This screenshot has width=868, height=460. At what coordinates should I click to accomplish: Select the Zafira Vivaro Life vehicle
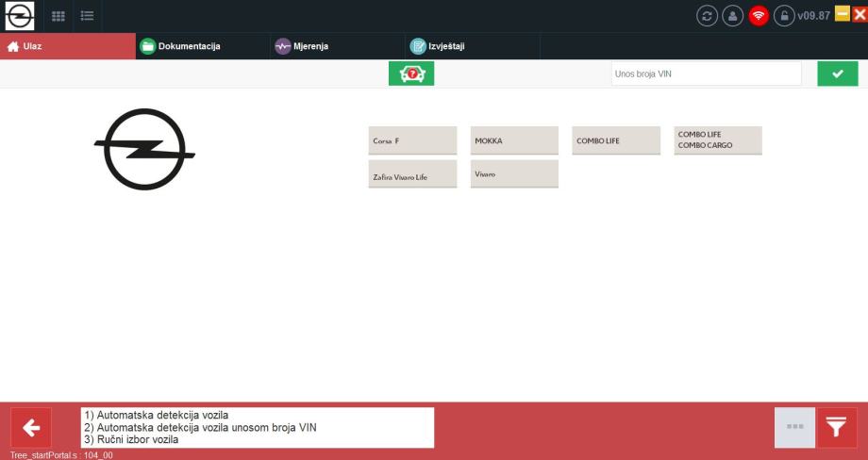tap(413, 174)
